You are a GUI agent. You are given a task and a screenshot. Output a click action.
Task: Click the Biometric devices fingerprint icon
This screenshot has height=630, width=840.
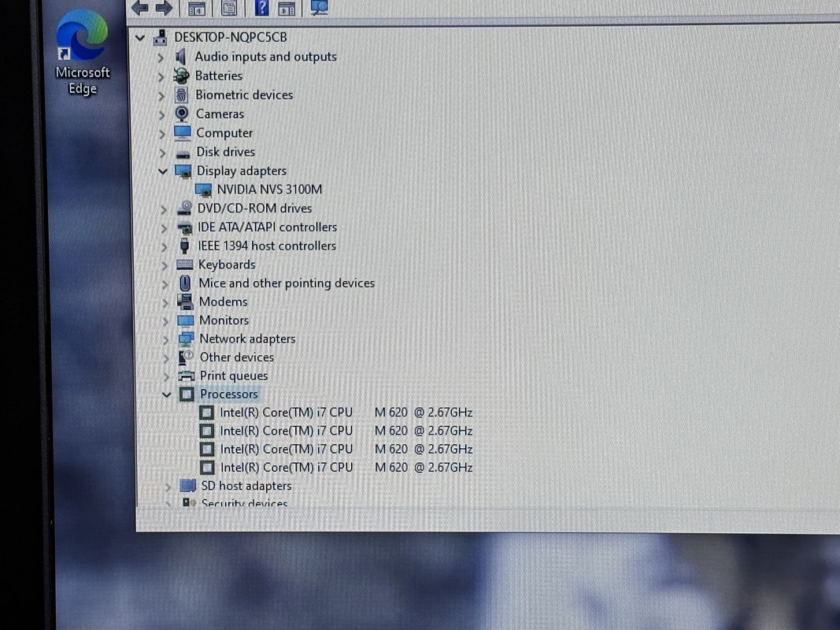click(x=182, y=94)
